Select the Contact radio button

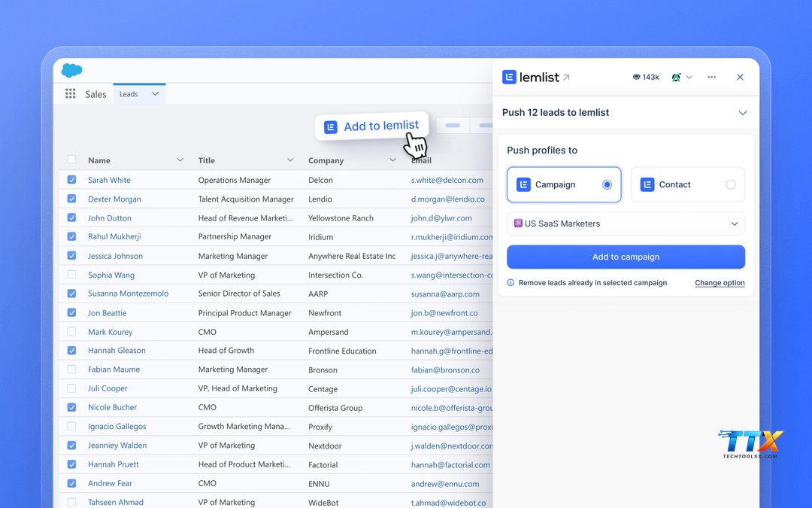731,184
